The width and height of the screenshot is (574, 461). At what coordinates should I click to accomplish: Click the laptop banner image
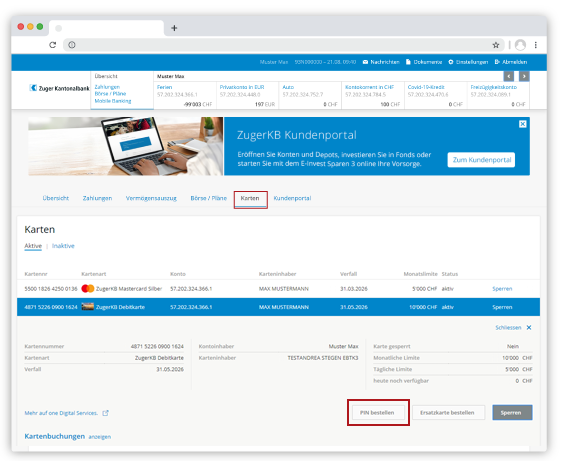click(126, 146)
